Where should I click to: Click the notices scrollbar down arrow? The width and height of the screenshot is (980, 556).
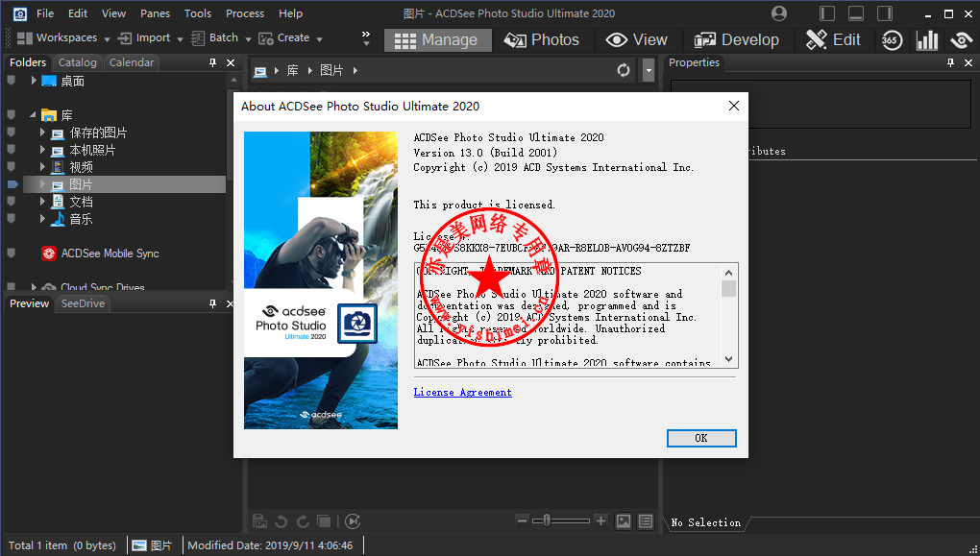point(728,359)
